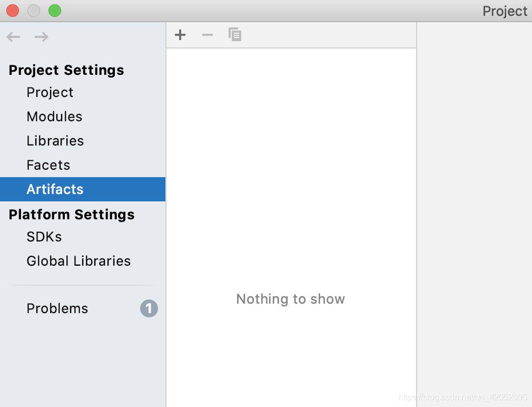Go back with the left arrow
This screenshot has width=532, height=407.
pos(13,37)
